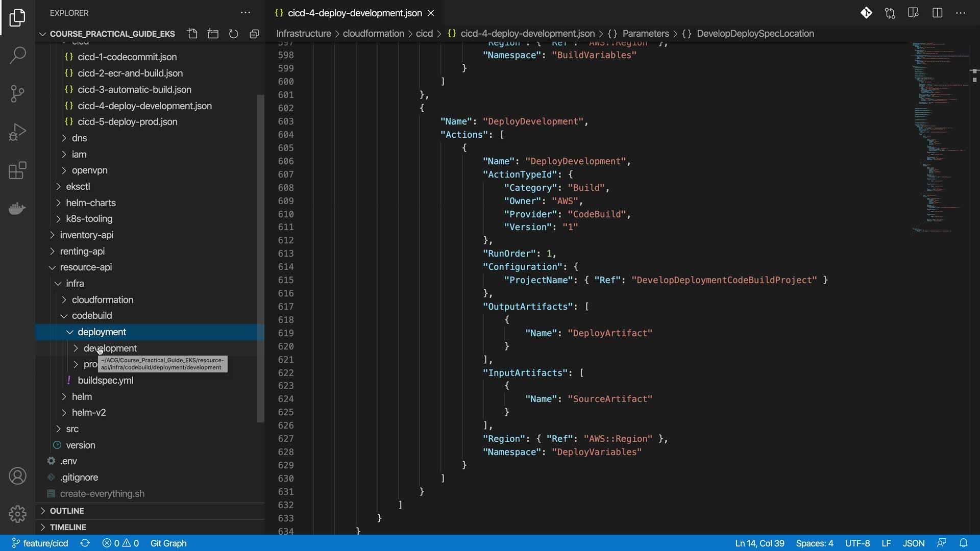The width and height of the screenshot is (980, 551).
Task: Click Refresh Explorer icon
Action: [233, 34]
